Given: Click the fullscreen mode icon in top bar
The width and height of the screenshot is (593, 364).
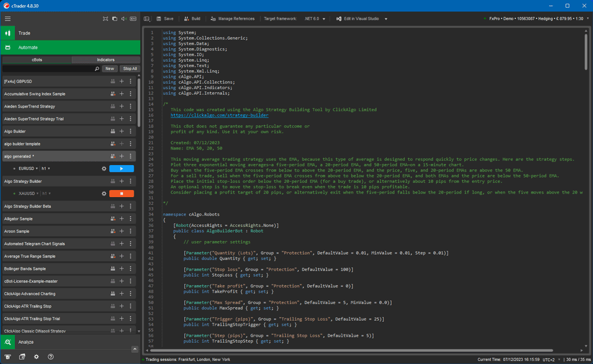Looking at the screenshot, I should tap(105, 18).
